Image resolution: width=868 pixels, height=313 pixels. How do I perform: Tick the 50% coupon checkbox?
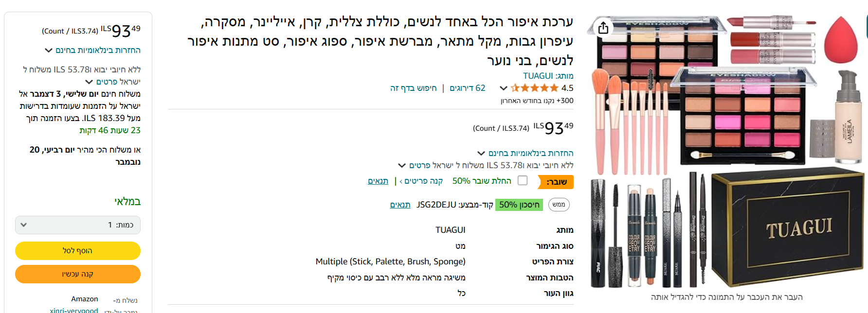click(x=523, y=180)
